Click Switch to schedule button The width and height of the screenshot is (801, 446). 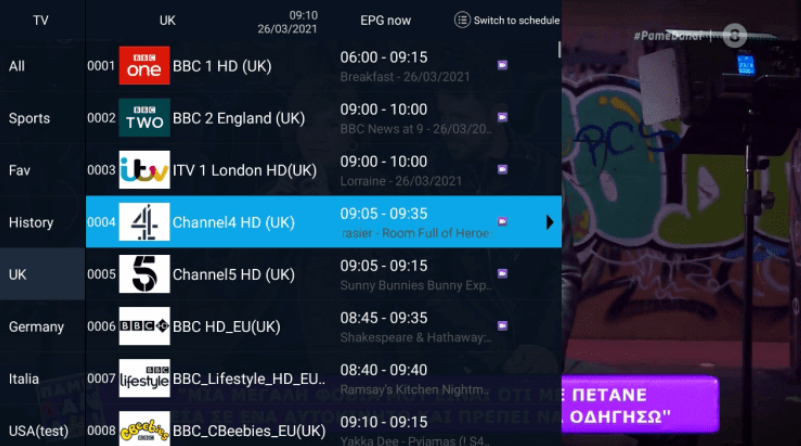click(x=507, y=20)
